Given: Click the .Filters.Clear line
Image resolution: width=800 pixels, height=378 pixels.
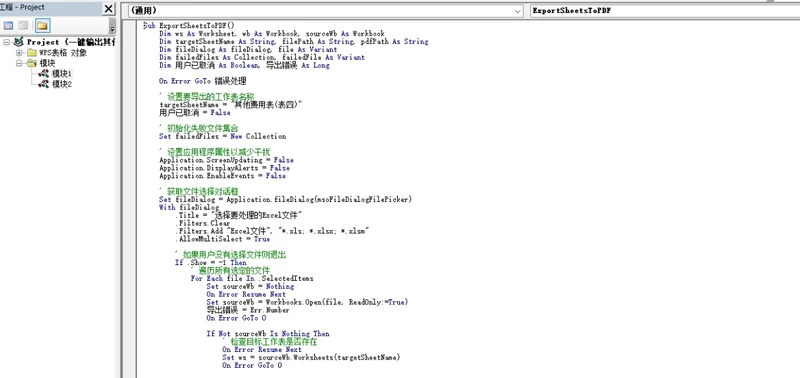Looking at the screenshot, I should 203,223.
